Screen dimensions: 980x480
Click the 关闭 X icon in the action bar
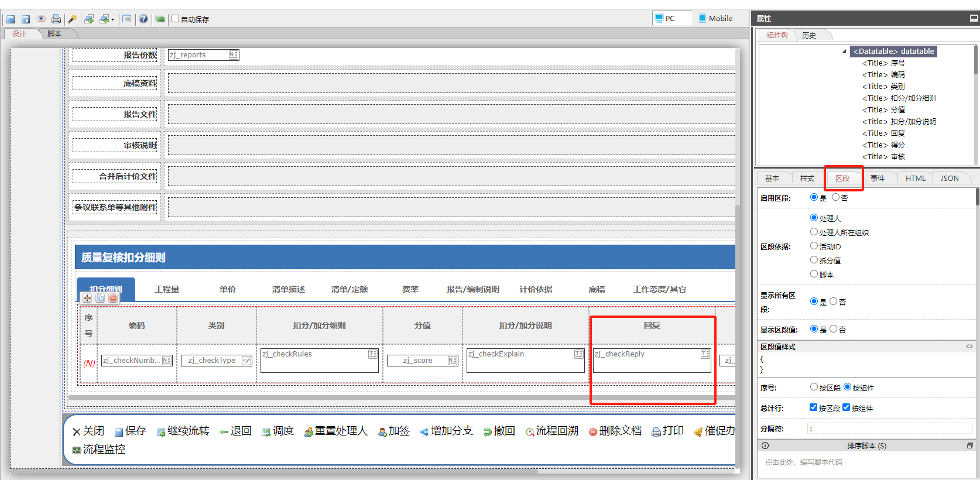pos(76,432)
